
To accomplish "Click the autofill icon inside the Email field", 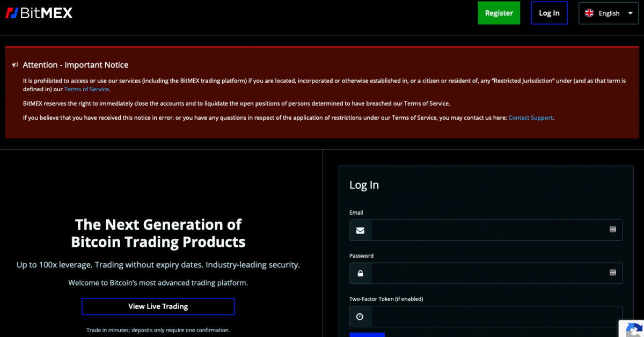I will point(613,229).
